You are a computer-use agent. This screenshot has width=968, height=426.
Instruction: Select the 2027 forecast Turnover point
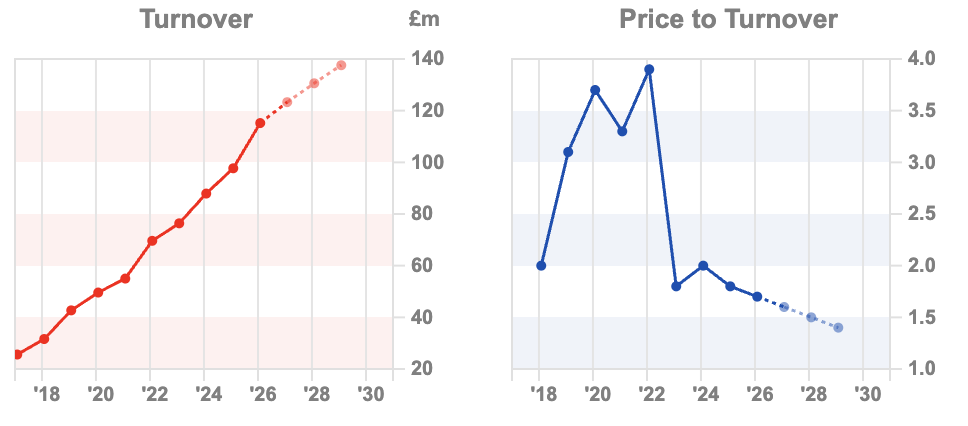click(x=287, y=102)
